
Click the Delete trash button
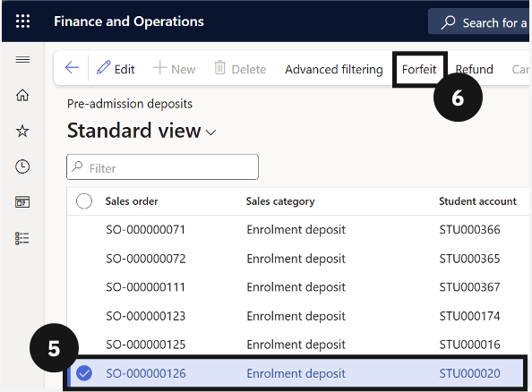click(x=240, y=69)
